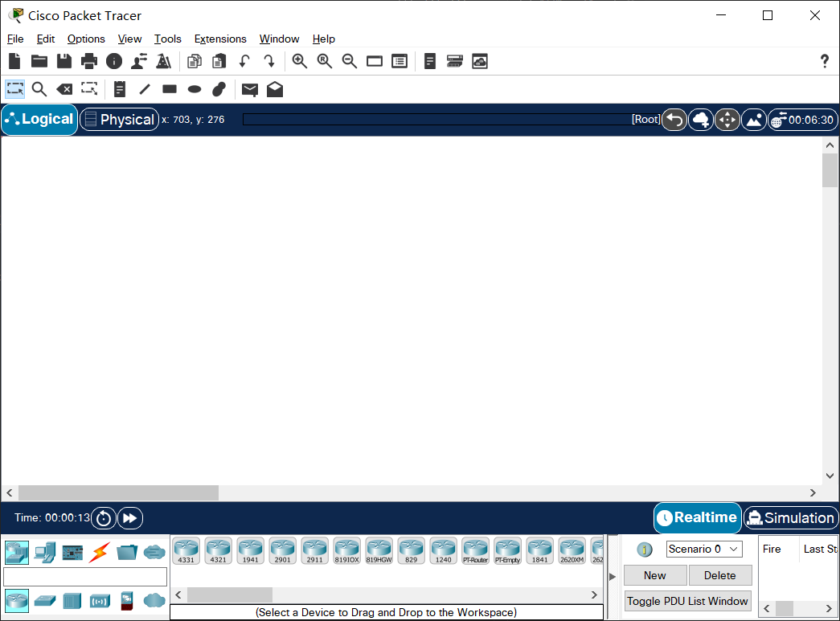
Task: Pick the 4331 router device
Action: [x=186, y=551]
